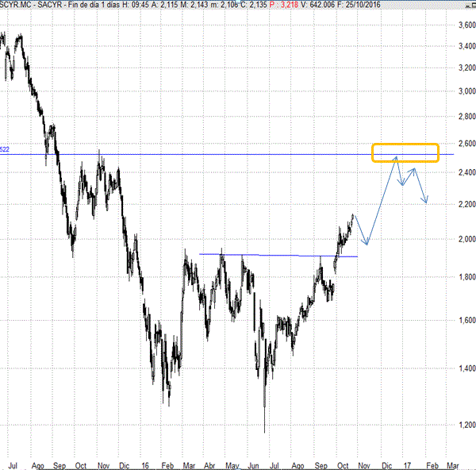Click the Dic label just before 17
Screen dimensions: 476x470
tap(386, 465)
